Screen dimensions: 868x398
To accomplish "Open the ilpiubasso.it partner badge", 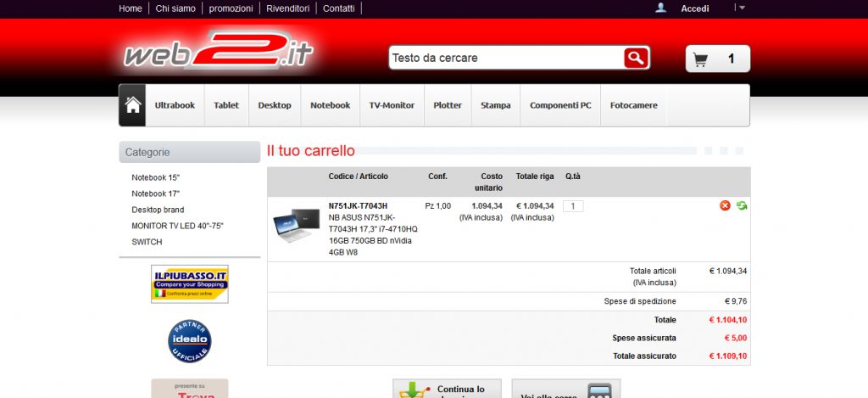I will click(x=190, y=283).
